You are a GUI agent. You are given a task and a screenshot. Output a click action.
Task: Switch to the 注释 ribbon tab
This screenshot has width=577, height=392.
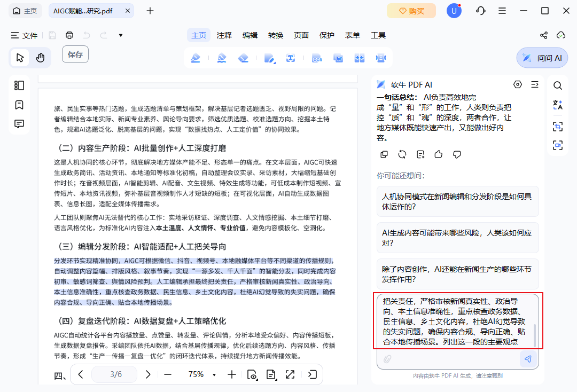224,35
